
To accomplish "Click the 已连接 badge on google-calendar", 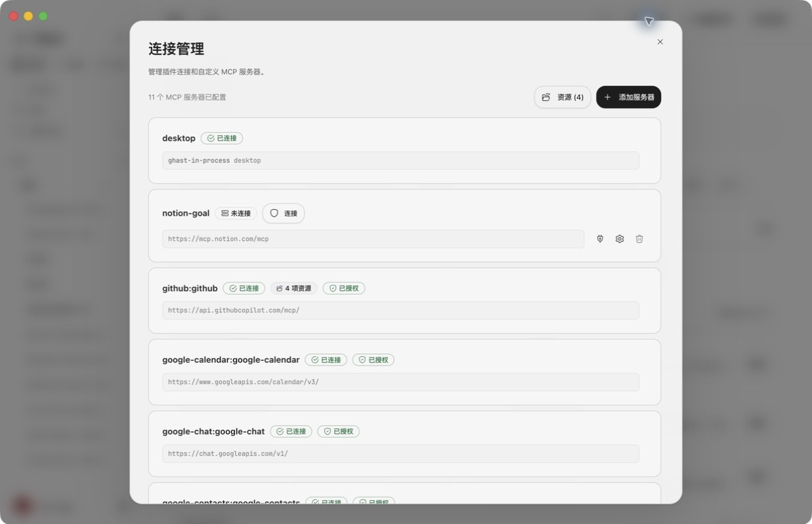I will point(326,360).
